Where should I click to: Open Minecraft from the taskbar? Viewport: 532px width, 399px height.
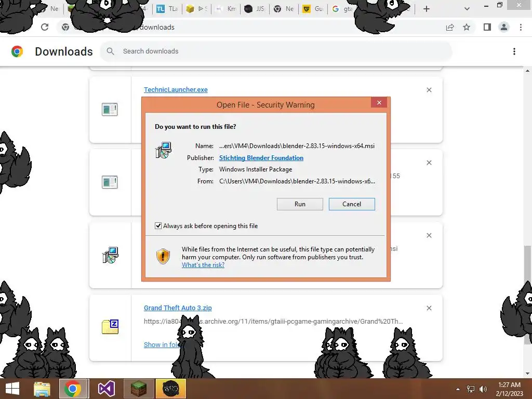(x=138, y=389)
